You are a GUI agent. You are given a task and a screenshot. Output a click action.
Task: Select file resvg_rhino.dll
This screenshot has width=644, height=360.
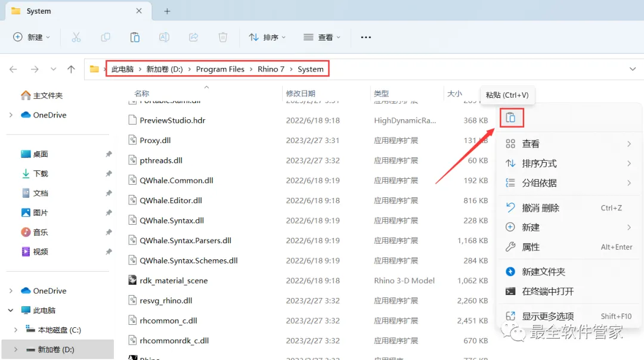click(x=166, y=300)
